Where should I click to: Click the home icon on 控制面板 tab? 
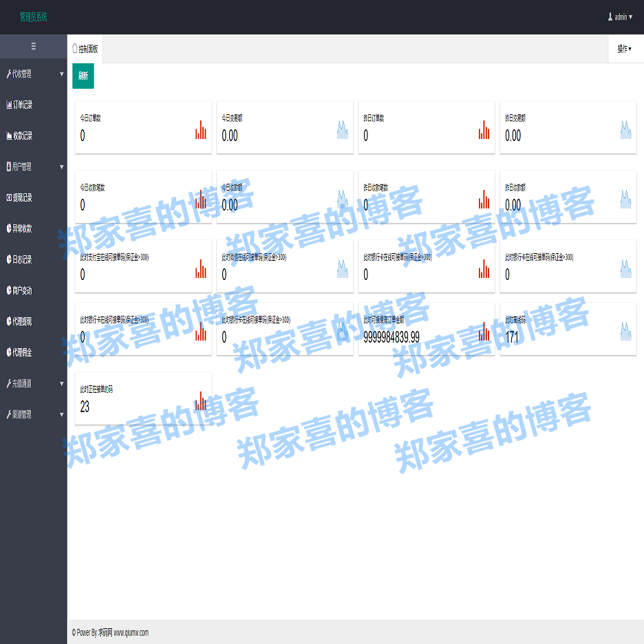pyautogui.click(x=75, y=48)
